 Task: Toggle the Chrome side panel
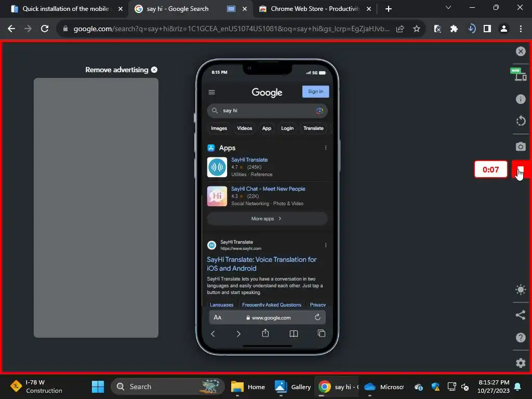487,29
